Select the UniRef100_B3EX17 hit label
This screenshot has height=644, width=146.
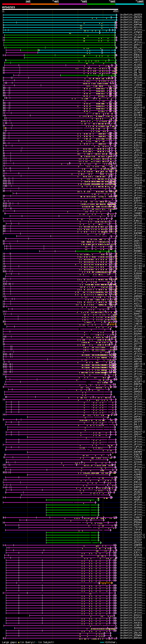(131, 552)
